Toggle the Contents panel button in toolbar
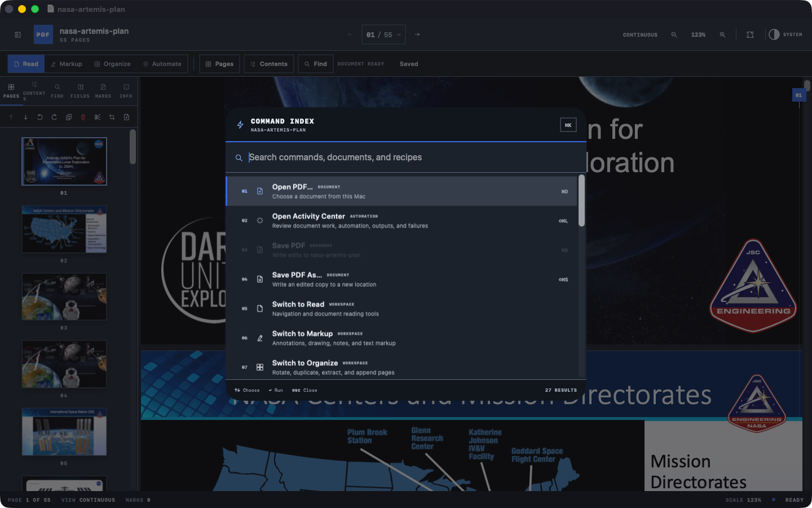The width and height of the screenshot is (812, 508). click(269, 64)
